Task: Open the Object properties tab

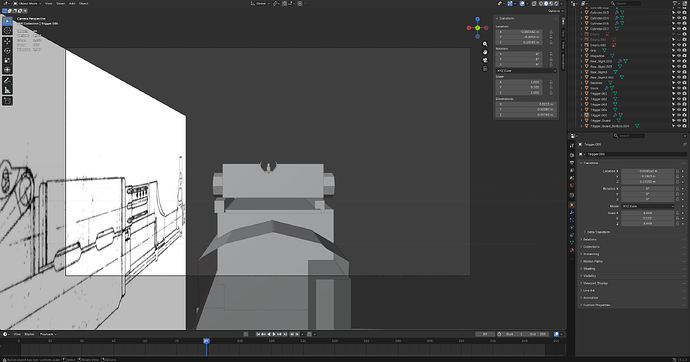Action: pos(572,205)
